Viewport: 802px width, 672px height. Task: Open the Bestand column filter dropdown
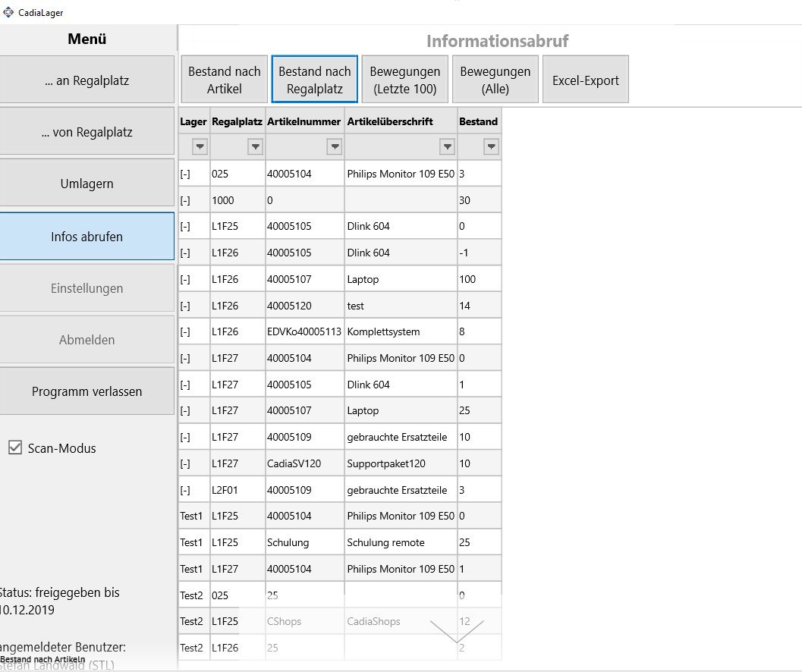coord(492,146)
